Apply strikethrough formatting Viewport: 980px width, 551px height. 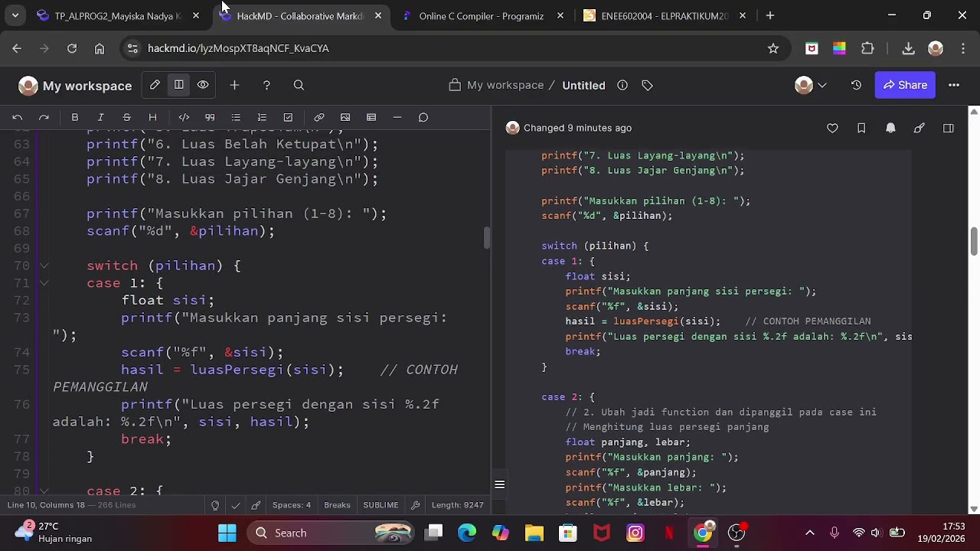pos(126,117)
